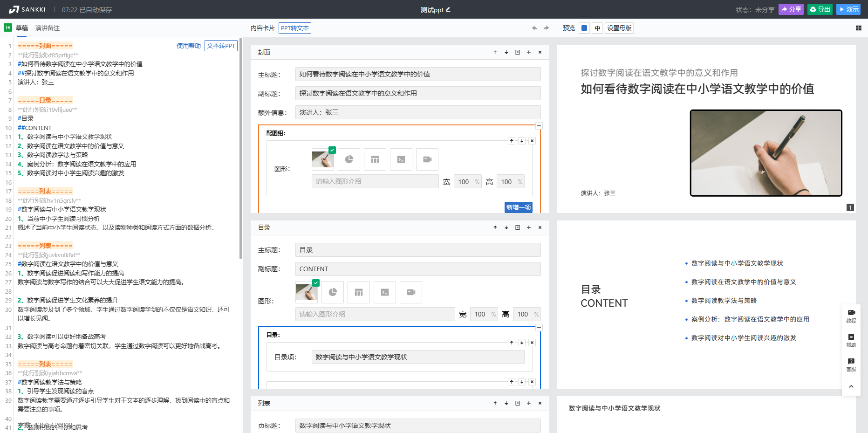Remove the 封面 配图组 image item
Image resolution: width=868 pixels, height=433 pixels.
point(532,141)
